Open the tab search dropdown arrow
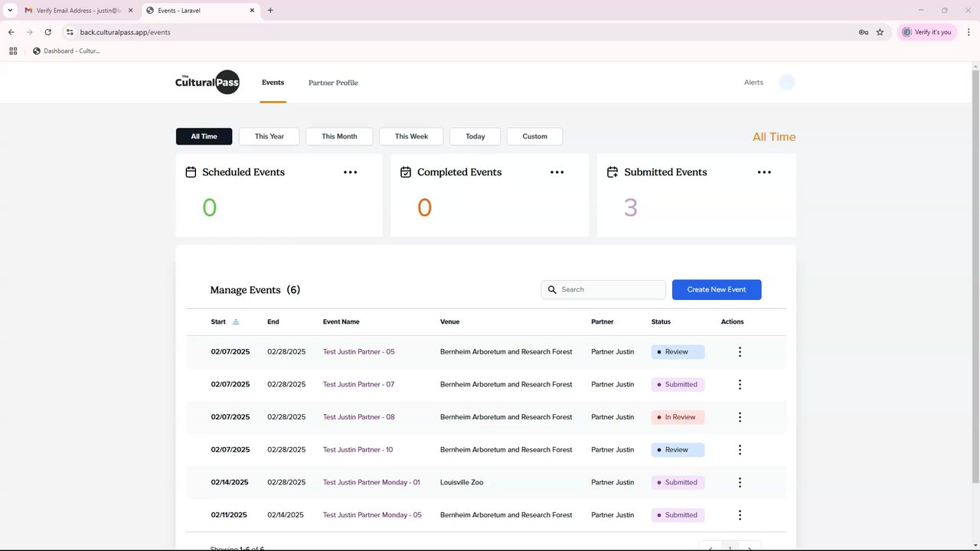 (10, 11)
